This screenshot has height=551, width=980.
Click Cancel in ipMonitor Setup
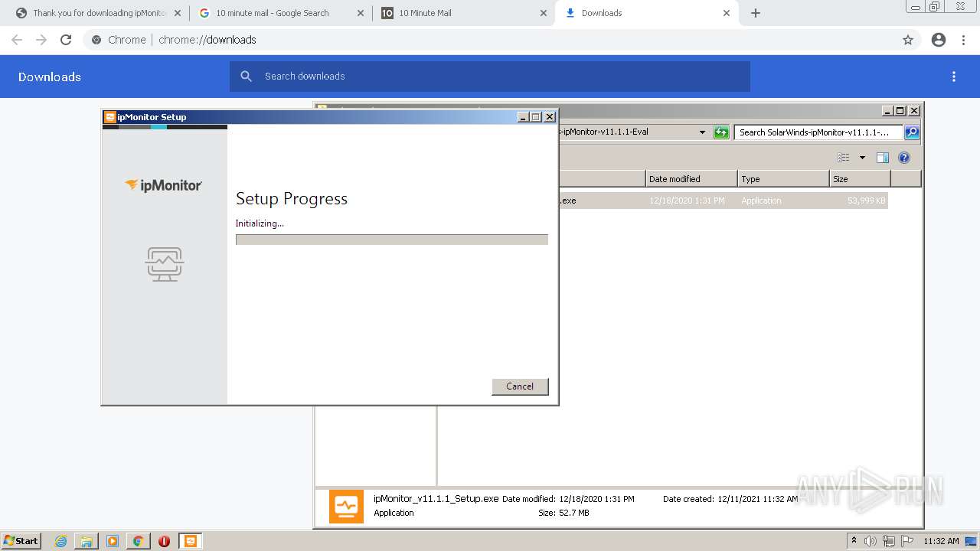click(520, 386)
